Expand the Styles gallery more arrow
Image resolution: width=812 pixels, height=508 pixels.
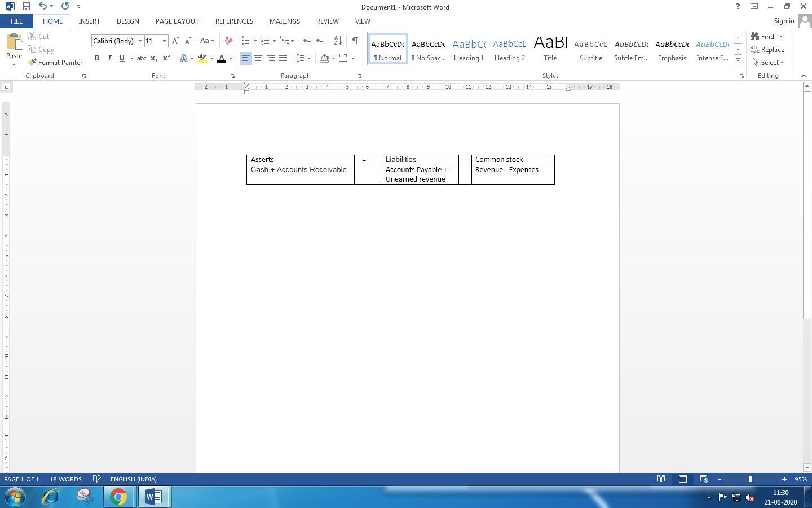pos(738,60)
